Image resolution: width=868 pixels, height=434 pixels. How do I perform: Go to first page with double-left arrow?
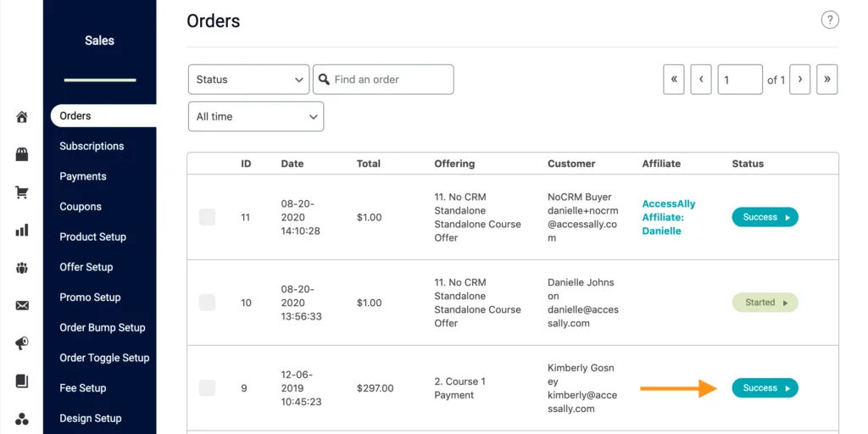pos(674,79)
